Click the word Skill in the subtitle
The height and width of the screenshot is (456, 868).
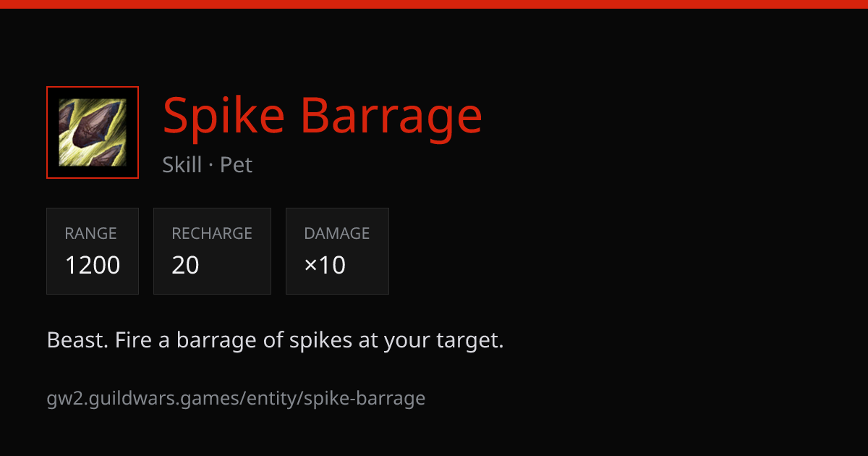[182, 165]
